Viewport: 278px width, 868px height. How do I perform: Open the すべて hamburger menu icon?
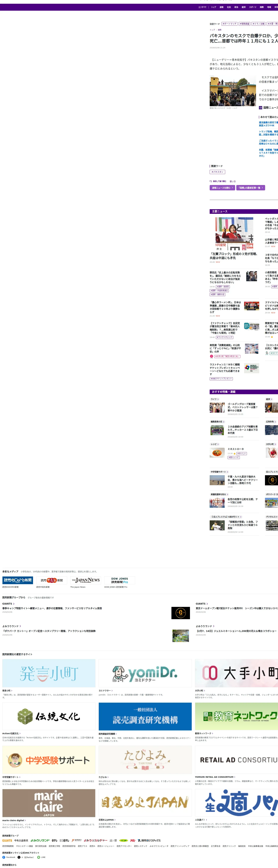(199, 7)
